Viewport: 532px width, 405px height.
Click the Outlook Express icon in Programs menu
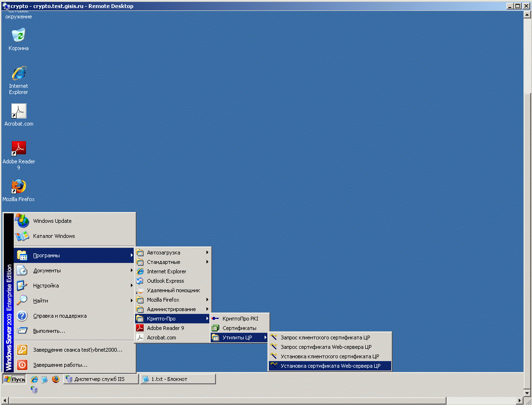click(140, 281)
